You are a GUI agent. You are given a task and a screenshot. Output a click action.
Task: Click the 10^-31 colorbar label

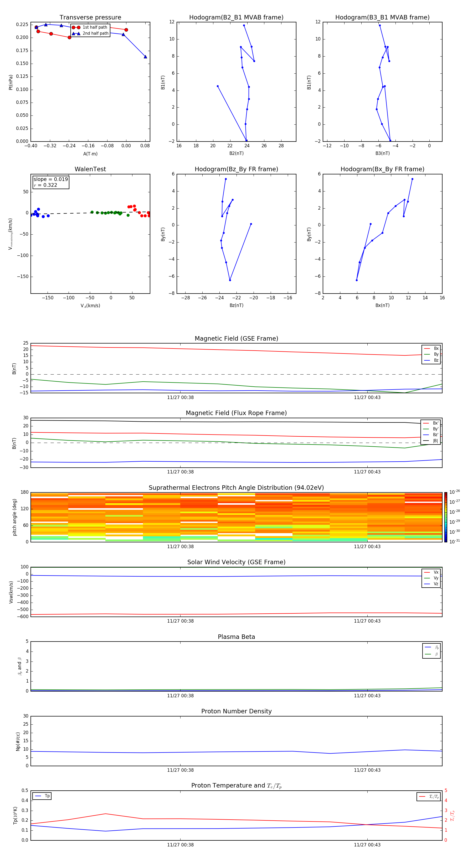tap(455, 542)
